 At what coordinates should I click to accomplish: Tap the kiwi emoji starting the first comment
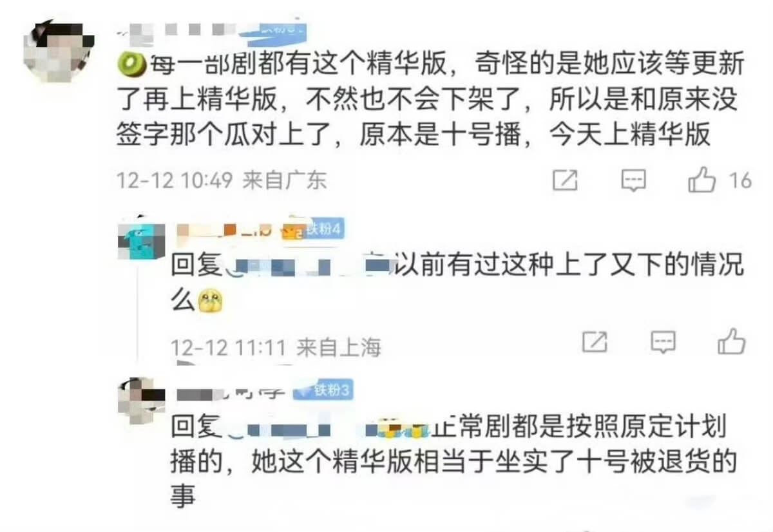coord(130,64)
